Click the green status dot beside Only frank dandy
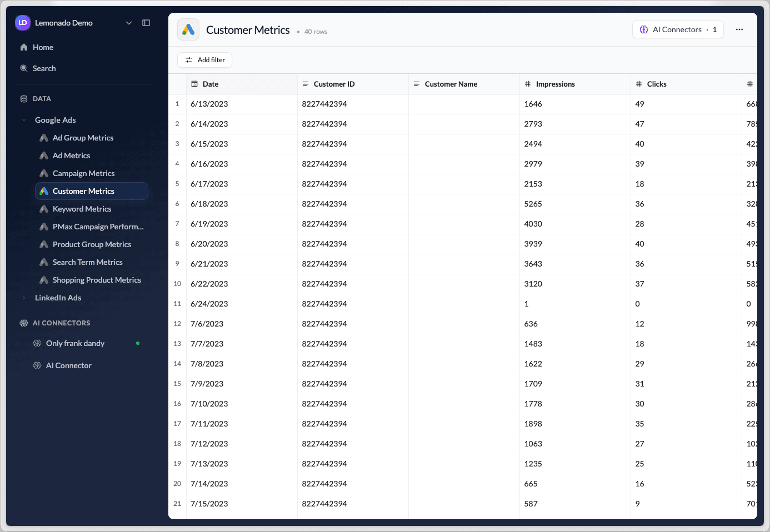This screenshot has height=532, width=770. tap(137, 343)
